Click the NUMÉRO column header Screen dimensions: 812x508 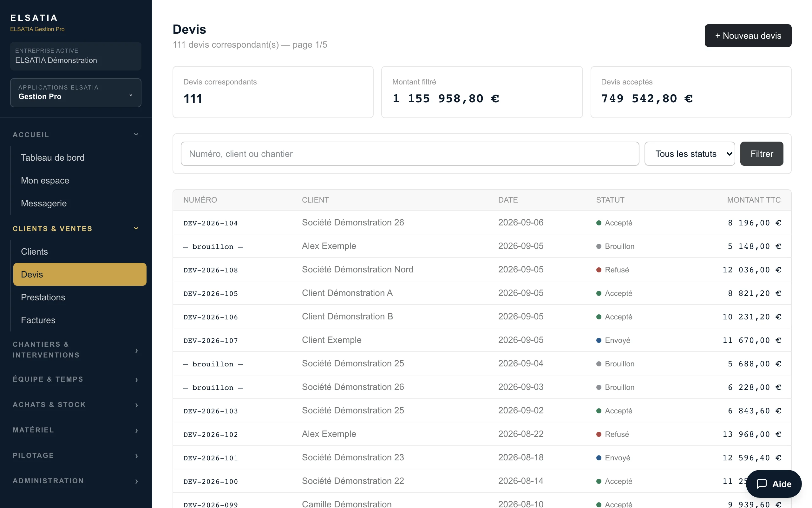[200, 200]
